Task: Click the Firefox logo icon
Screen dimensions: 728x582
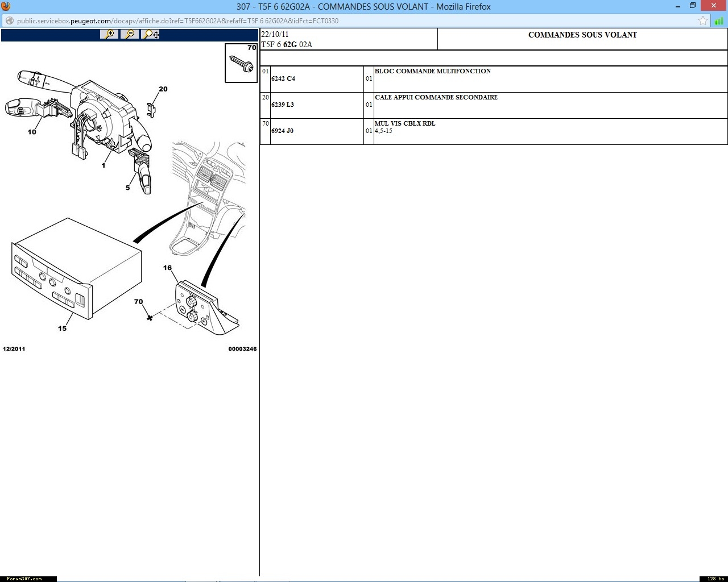Action: point(6,6)
